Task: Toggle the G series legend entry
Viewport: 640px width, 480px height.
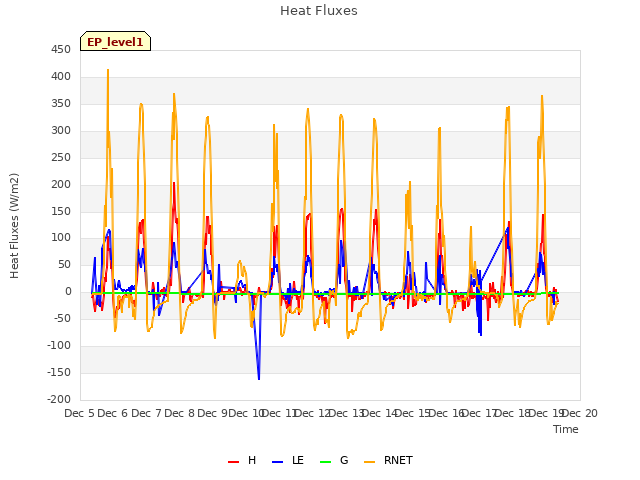Action: tap(334, 460)
